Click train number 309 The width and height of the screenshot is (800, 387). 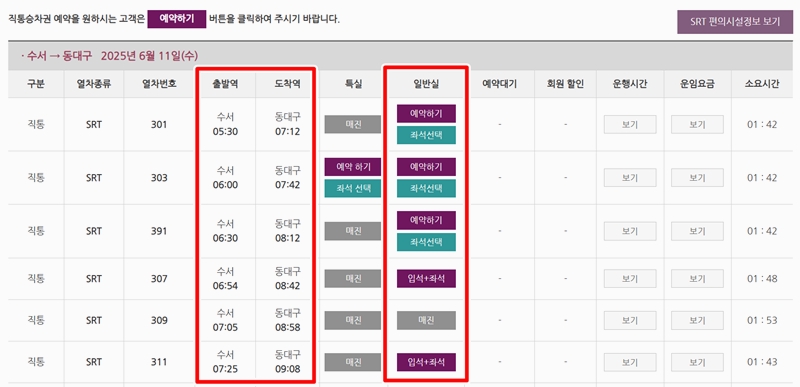(159, 320)
